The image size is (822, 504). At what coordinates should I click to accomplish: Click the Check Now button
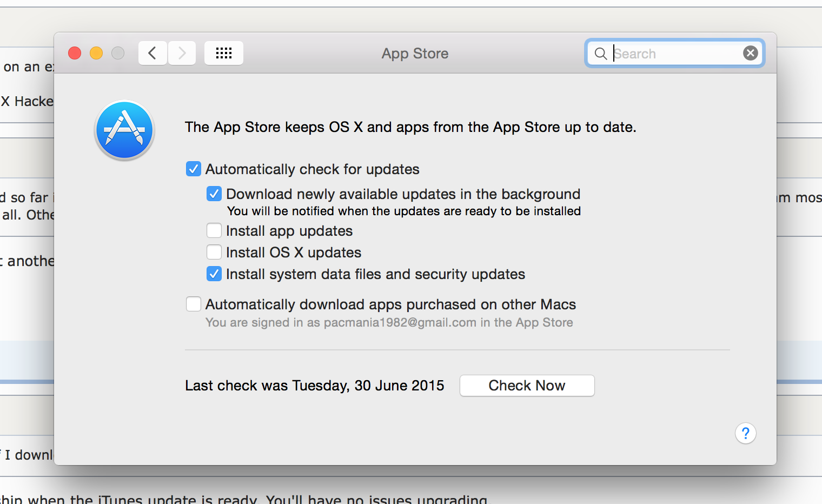(527, 386)
